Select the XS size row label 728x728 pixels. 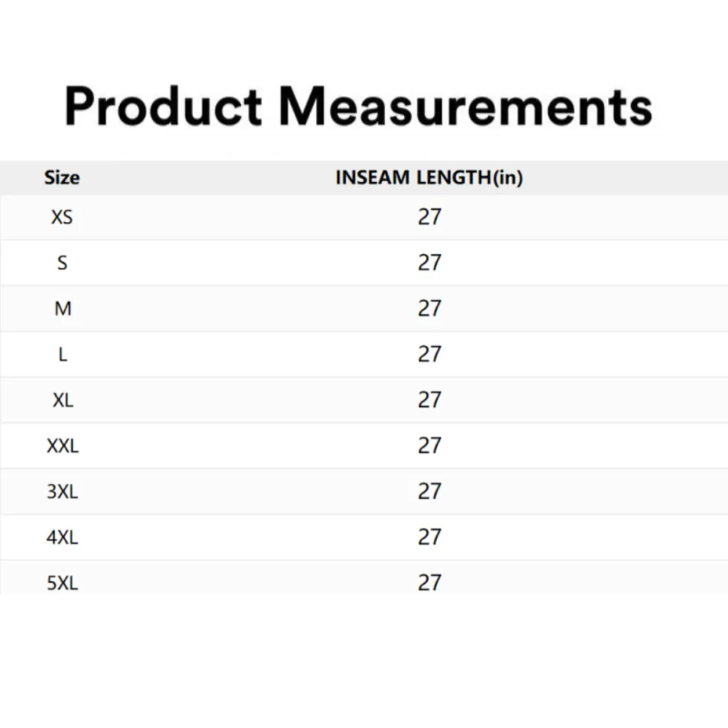click(62, 217)
